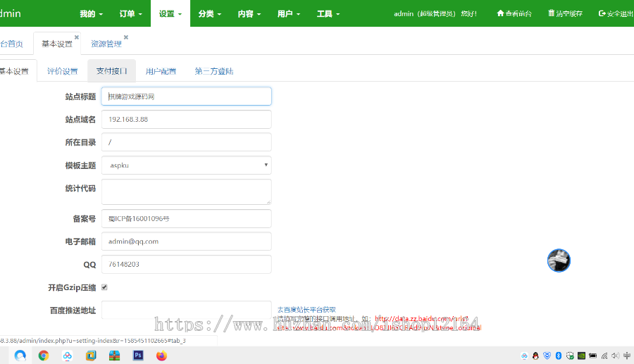Open the 用户 menu
The width and height of the screenshot is (634, 364).
(x=289, y=14)
